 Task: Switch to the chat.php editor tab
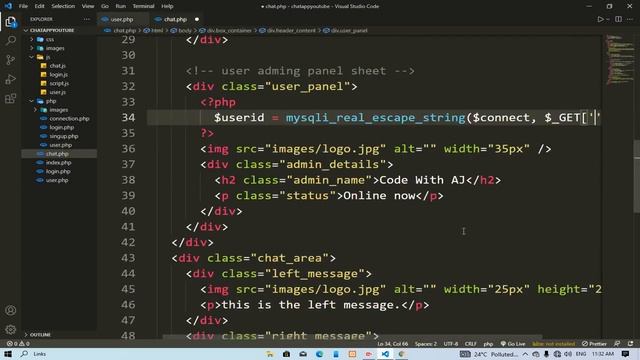tap(176, 19)
